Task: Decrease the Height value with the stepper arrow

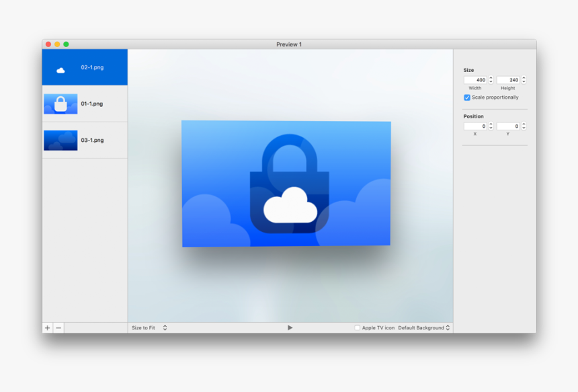Action: (525, 81)
